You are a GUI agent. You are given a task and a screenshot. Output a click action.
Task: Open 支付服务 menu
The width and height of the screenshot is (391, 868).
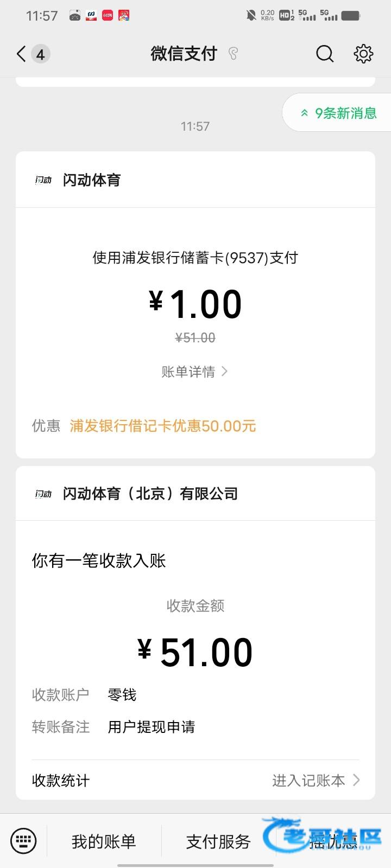tap(218, 841)
